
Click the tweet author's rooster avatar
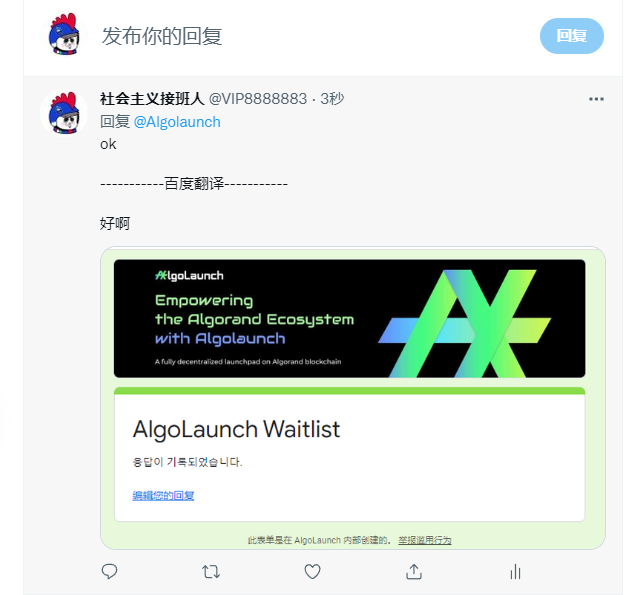click(64, 113)
